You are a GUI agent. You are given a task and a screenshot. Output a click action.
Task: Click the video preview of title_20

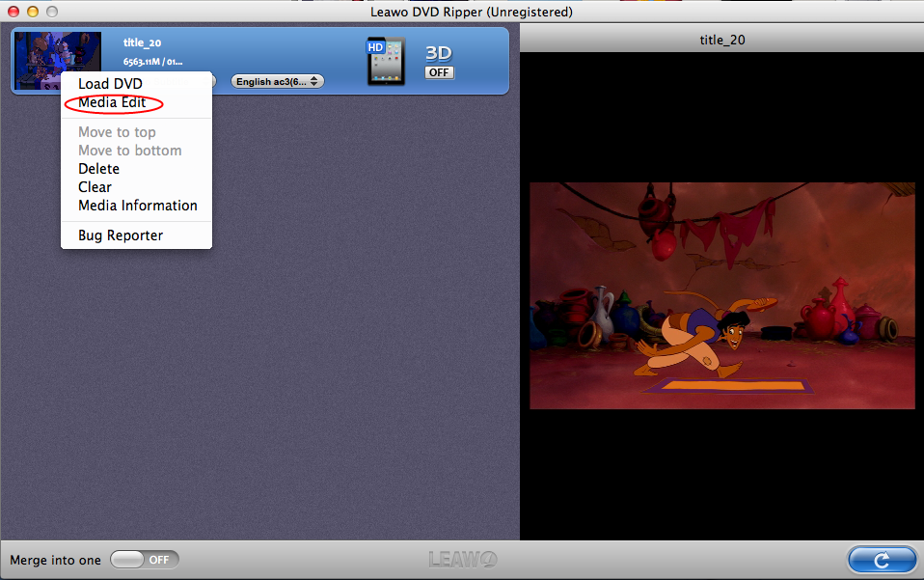(721, 295)
